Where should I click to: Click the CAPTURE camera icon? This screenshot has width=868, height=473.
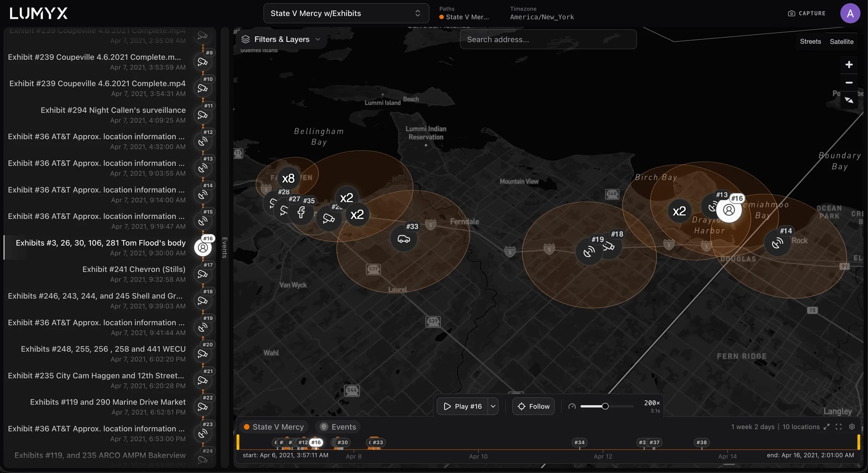coord(791,13)
